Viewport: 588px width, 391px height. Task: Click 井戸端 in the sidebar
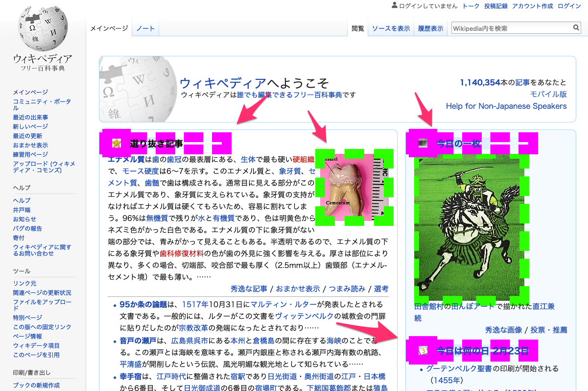[x=22, y=210]
